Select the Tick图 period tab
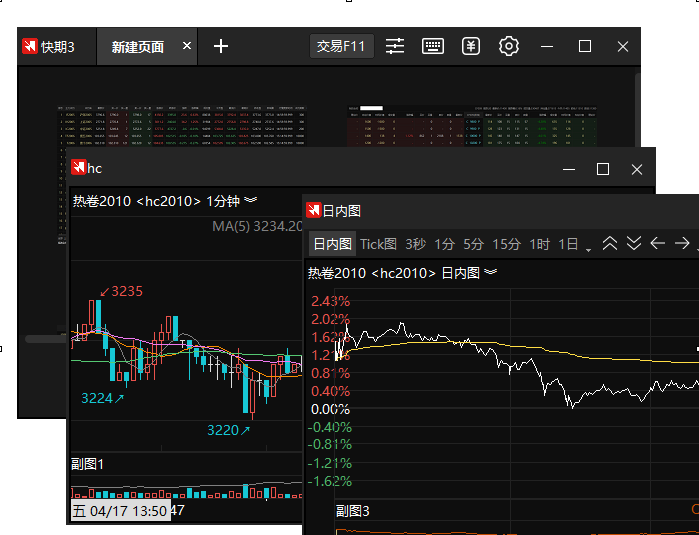The image size is (699, 535). (x=378, y=244)
